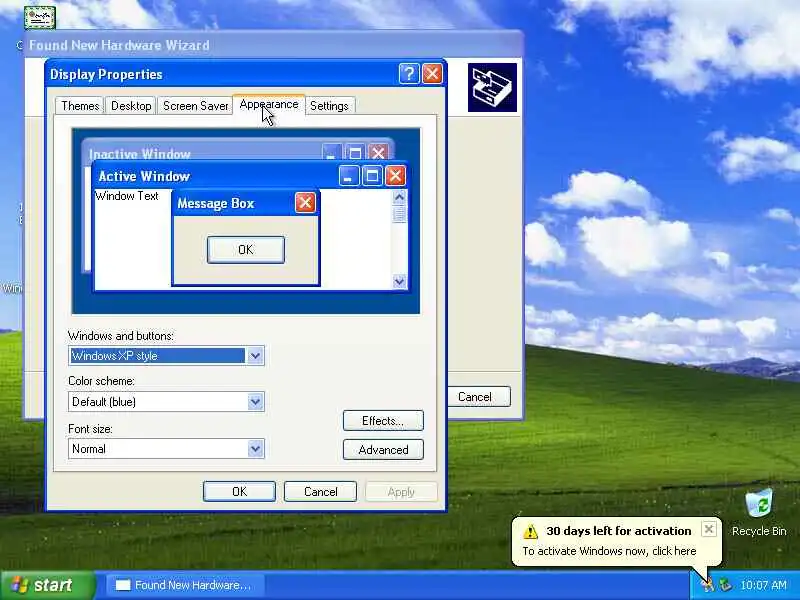The image size is (800, 600).
Task: Click the preview scrollbar up arrow
Action: point(399,196)
